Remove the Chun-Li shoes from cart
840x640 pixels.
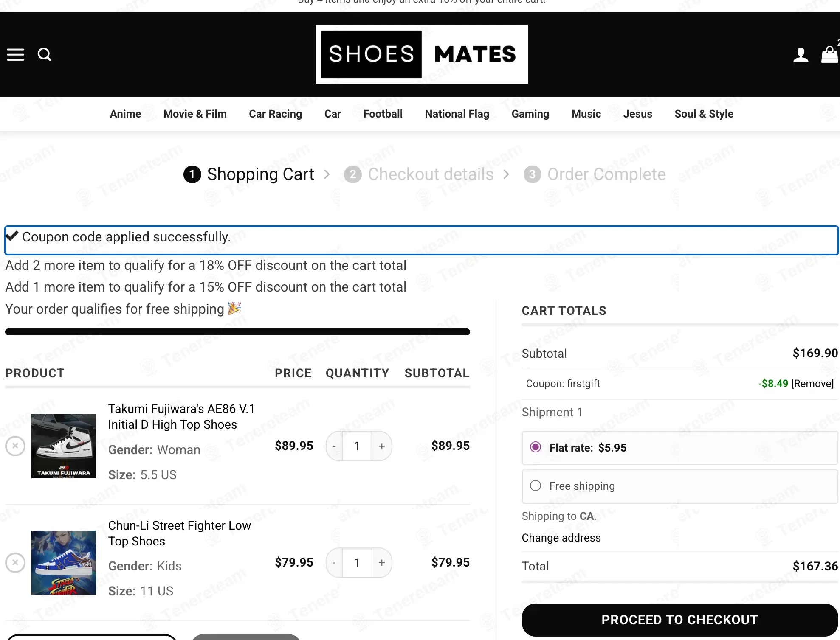[15, 562]
